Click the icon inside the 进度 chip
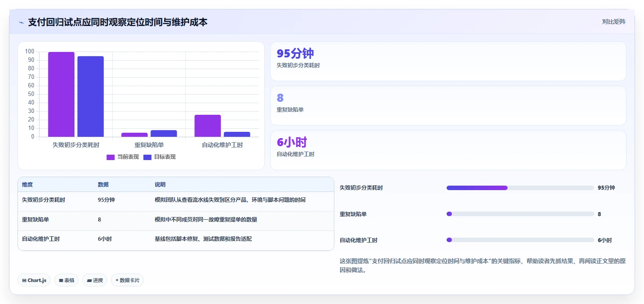This screenshot has width=644, height=304. pos(89,280)
